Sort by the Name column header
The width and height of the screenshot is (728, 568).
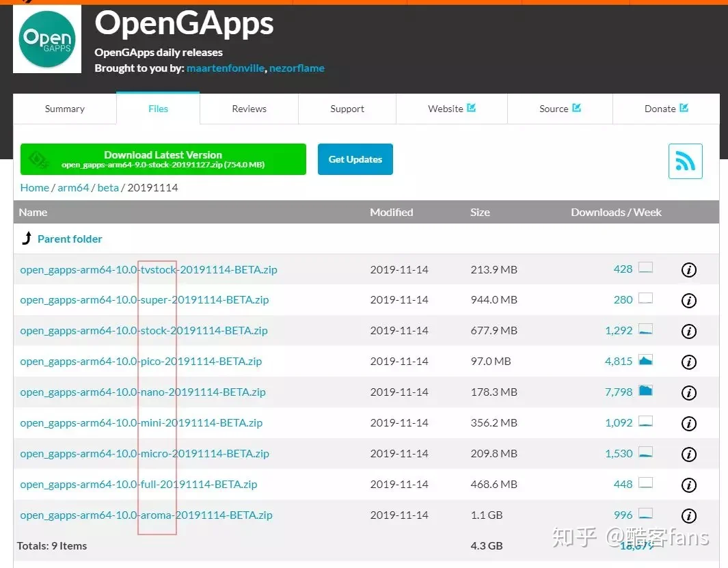click(x=33, y=213)
